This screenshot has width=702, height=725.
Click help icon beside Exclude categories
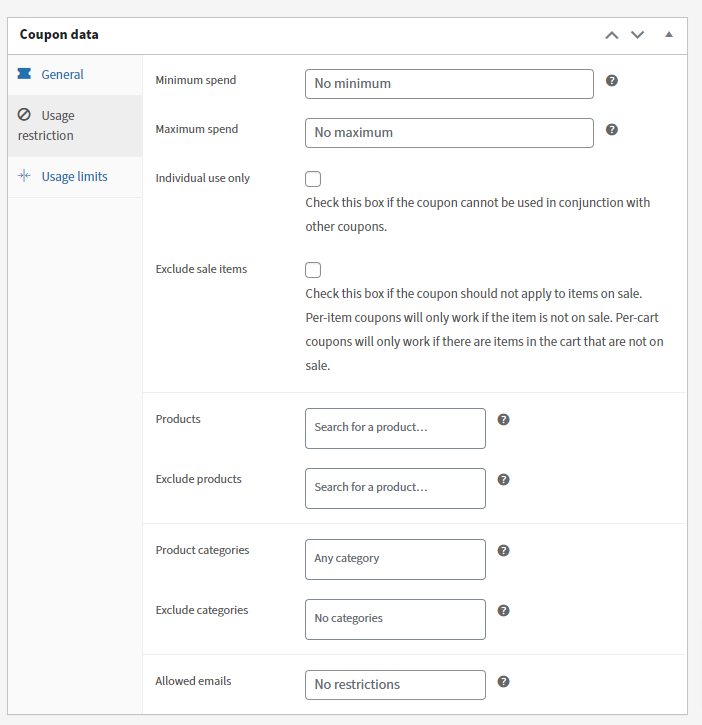pos(504,610)
